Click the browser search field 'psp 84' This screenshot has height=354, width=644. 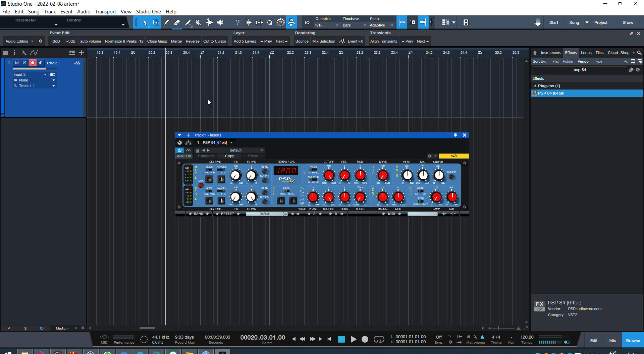[x=580, y=70]
